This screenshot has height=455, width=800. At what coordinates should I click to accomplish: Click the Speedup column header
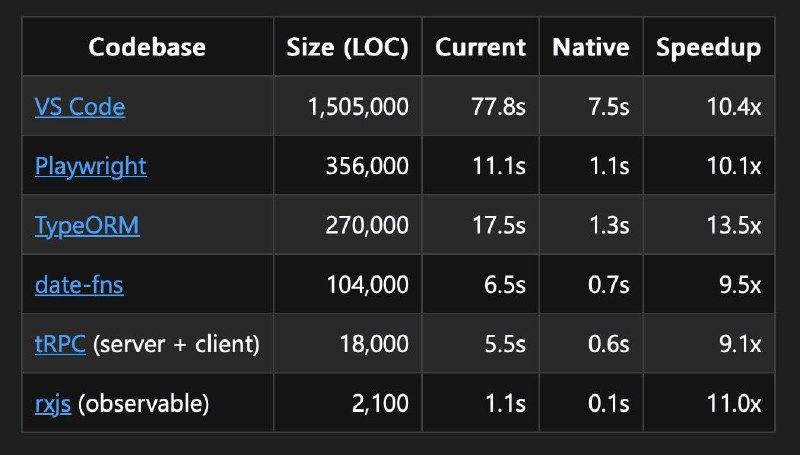[x=709, y=47]
